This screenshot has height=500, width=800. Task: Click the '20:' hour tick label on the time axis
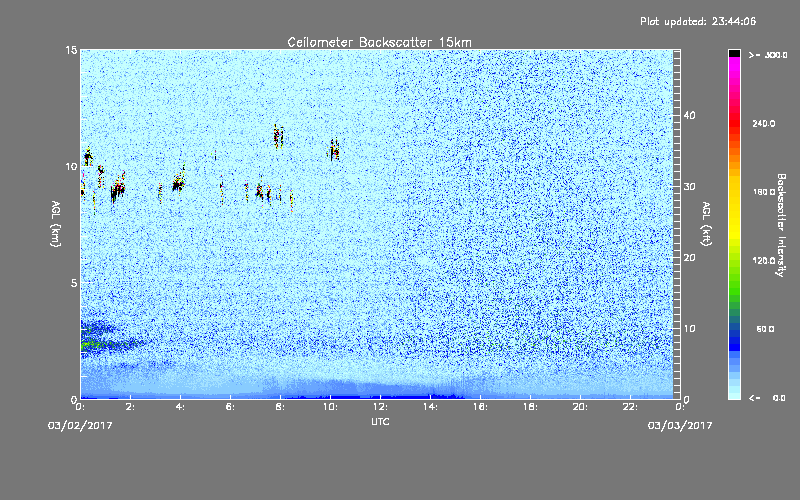pyautogui.click(x=581, y=407)
